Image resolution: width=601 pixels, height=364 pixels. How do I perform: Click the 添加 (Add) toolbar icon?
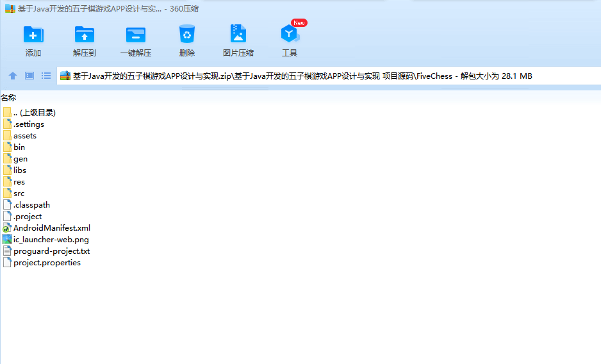click(33, 35)
